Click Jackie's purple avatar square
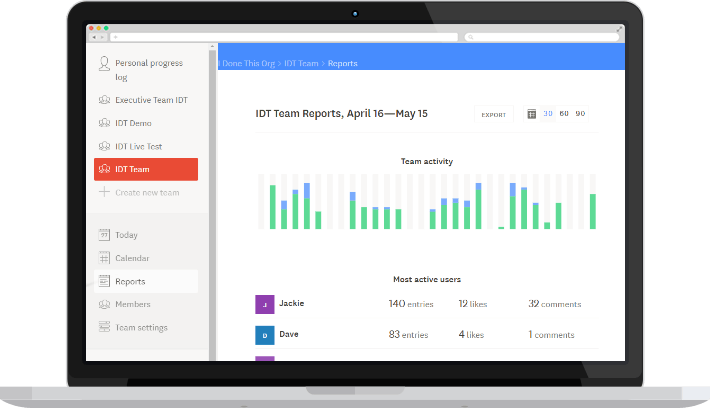The image size is (710, 408). tap(265, 304)
